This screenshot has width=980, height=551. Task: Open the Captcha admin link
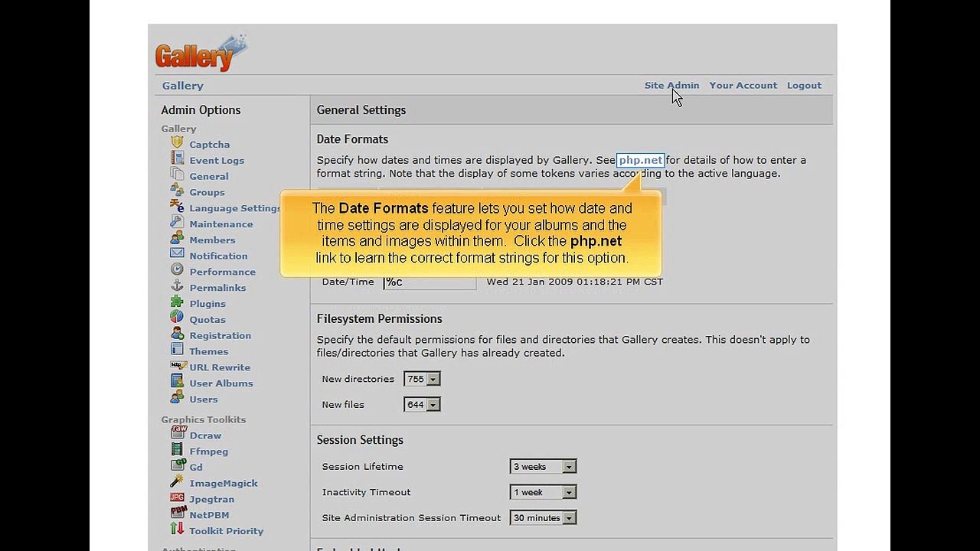coord(210,145)
